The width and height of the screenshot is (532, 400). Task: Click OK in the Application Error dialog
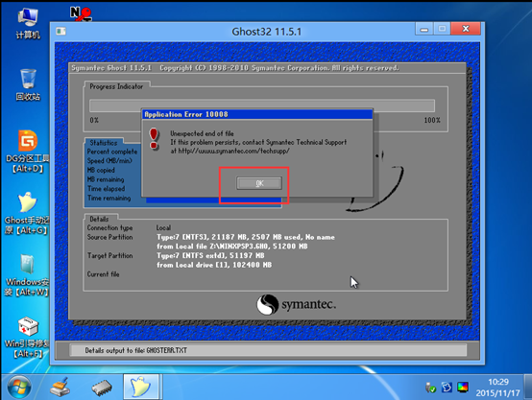pos(259,183)
